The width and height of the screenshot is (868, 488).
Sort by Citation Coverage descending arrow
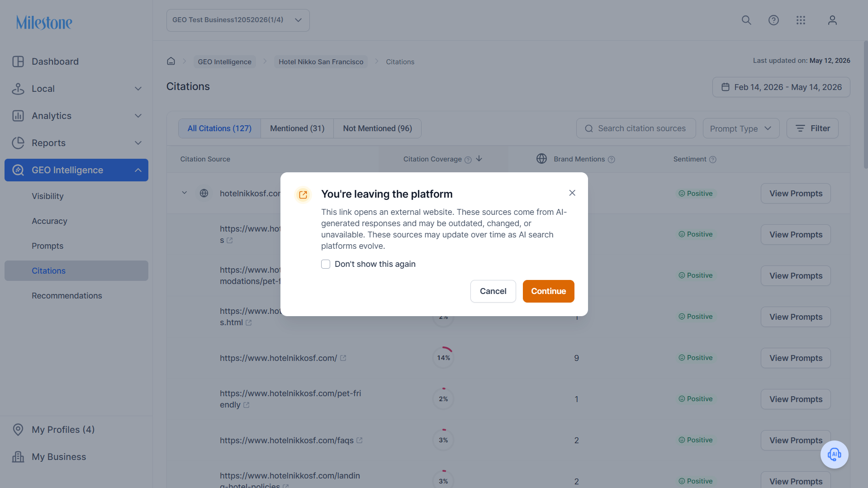click(479, 159)
